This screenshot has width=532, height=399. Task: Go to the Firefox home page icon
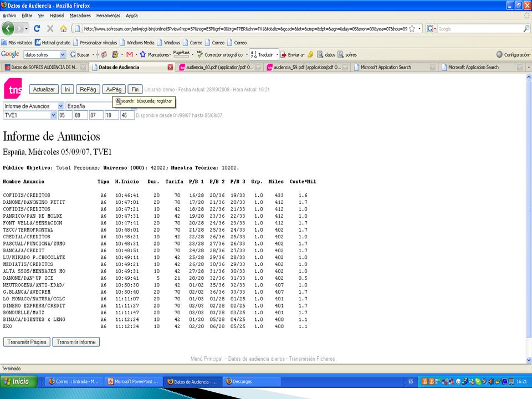[x=63, y=29]
